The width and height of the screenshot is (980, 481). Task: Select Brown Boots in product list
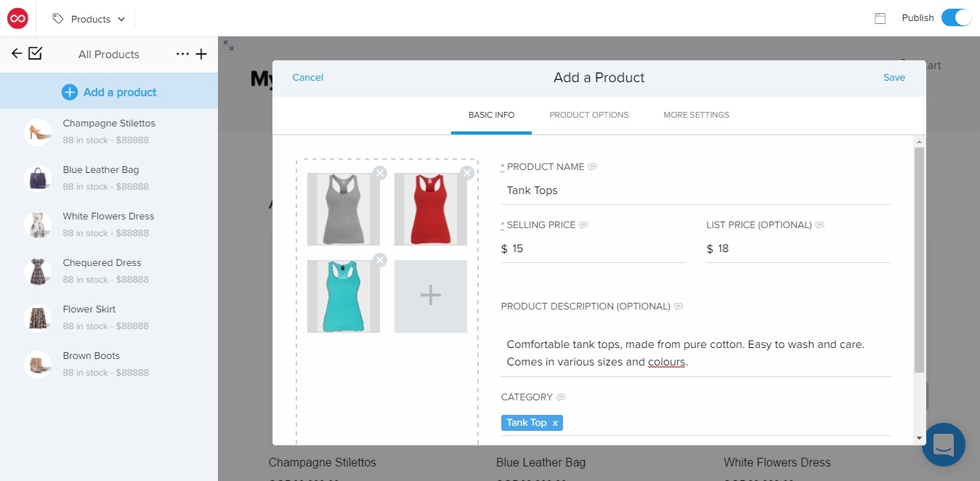coord(109,365)
